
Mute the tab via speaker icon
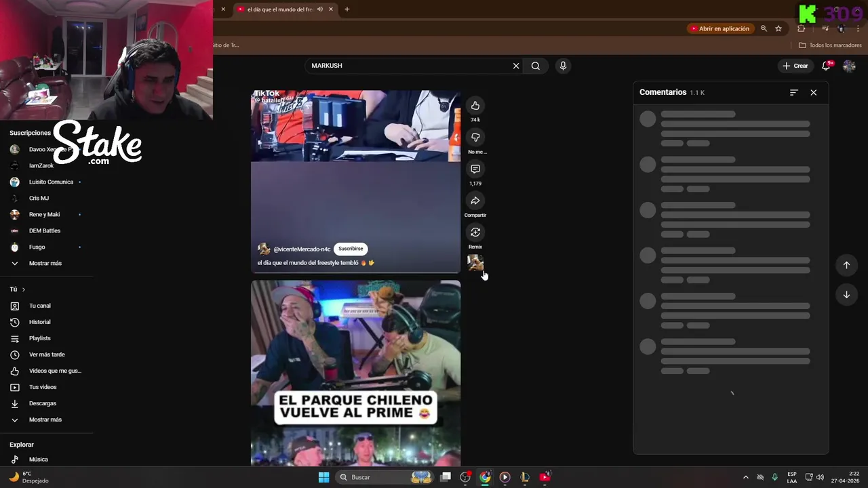(320, 9)
